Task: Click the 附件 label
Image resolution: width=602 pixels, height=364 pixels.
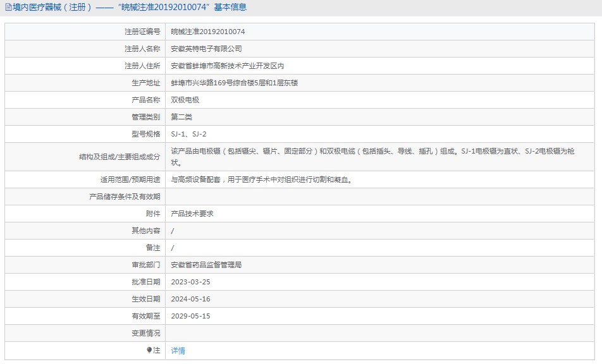Action: pyautogui.click(x=153, y=214)
